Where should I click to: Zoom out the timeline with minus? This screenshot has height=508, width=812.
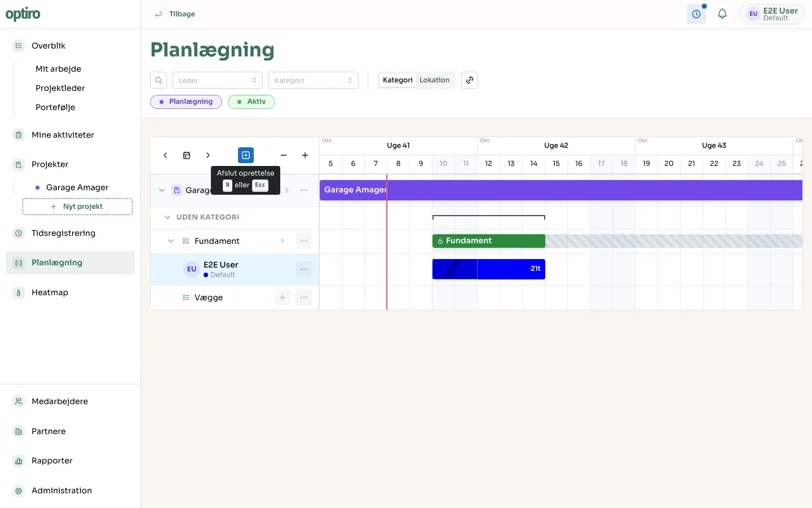(284, 155)
